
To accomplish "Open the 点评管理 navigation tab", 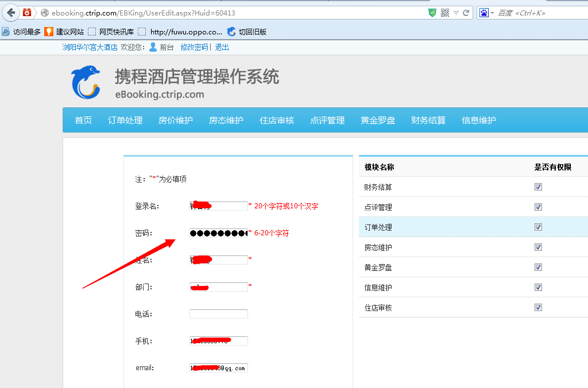I will pyautogui.click(x=327, y=121).
